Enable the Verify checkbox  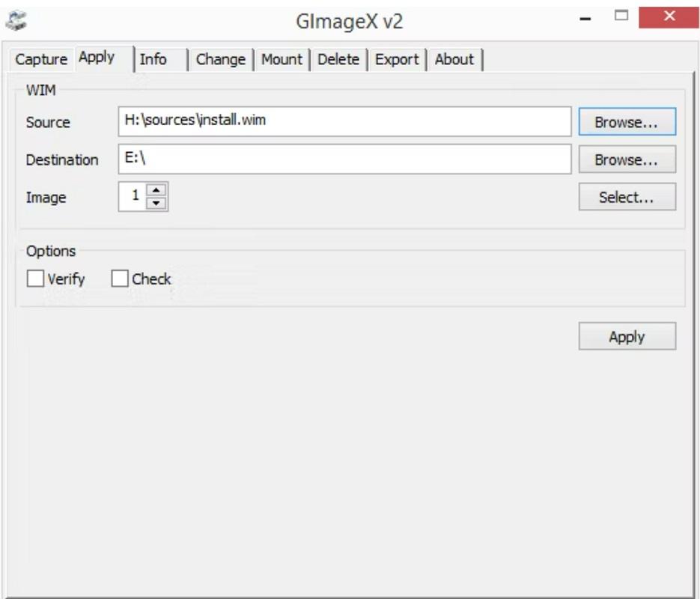coord(35,279)
